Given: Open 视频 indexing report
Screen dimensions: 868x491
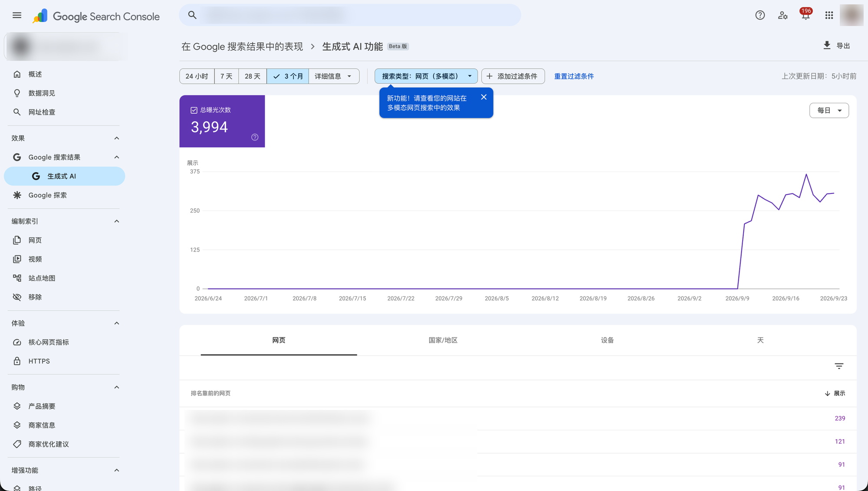Looking at the screenshot, I should 64,259.
